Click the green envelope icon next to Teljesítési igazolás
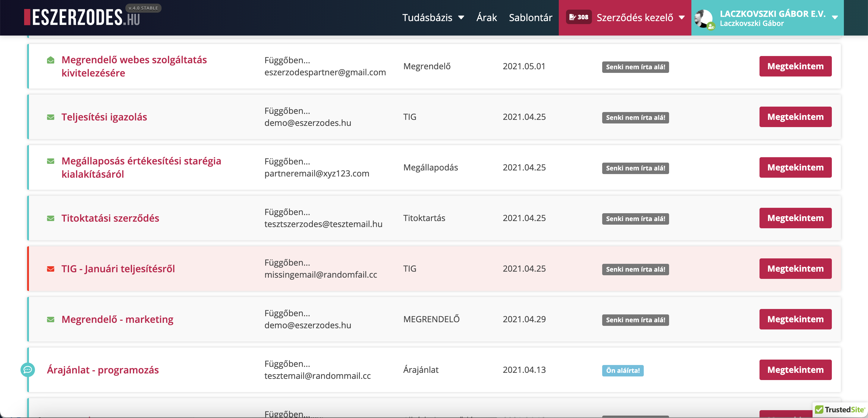Image resolution: width=868 pixels, height=418 pixels. coord(51,117)
